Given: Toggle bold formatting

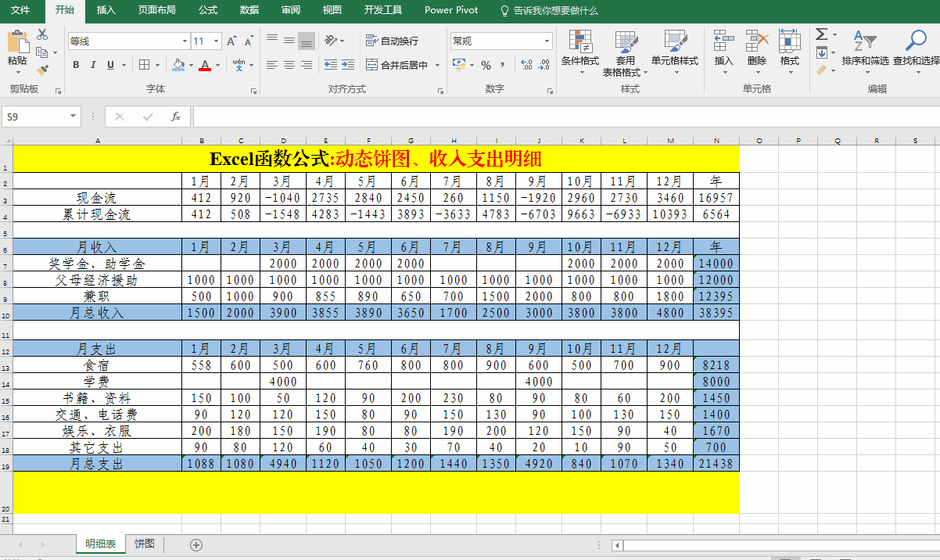Looking at the screenshot, I should (x=76, y=65).
